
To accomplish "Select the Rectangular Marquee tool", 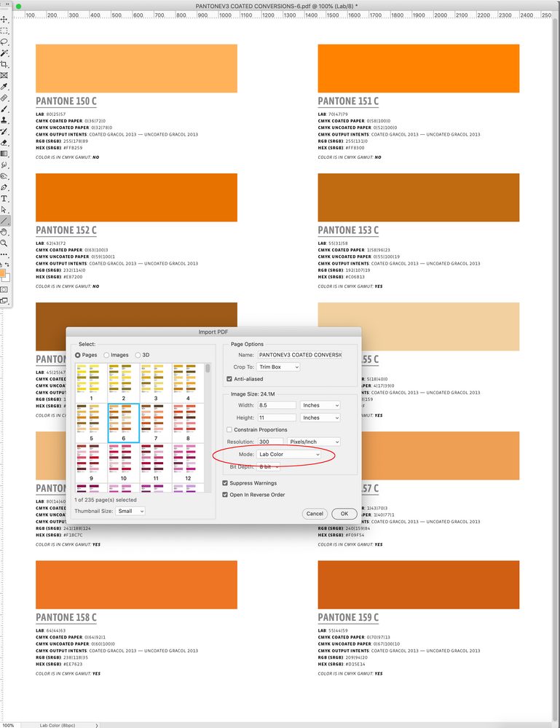I will [x=4, y=31].
